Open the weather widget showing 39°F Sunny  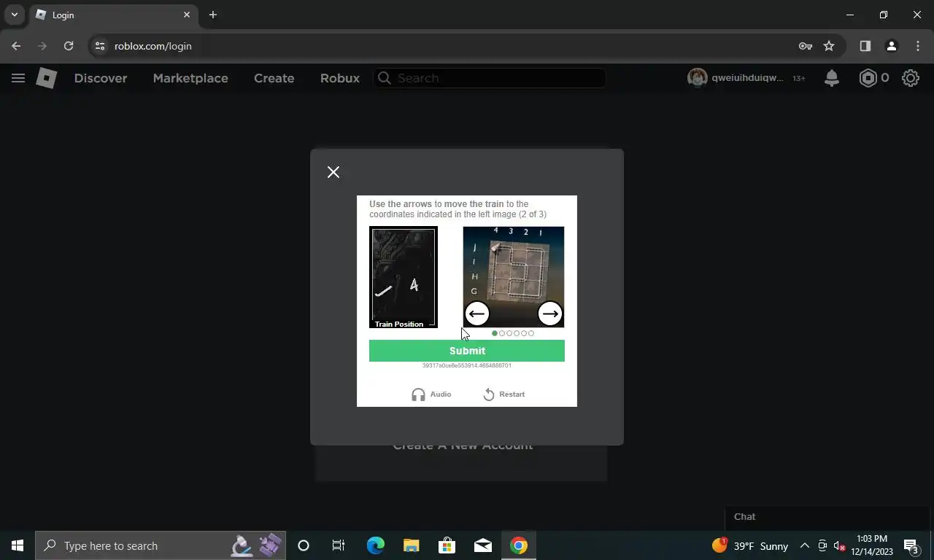pos(750,545)
